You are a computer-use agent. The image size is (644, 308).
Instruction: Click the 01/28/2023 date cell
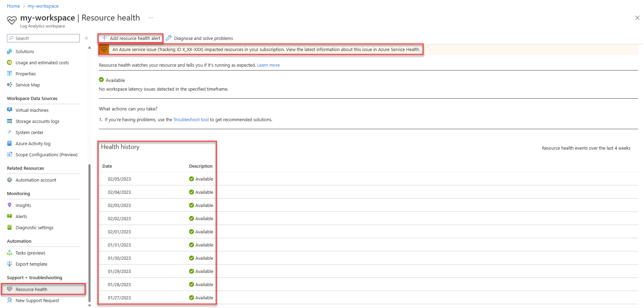[x=119, y=284]
